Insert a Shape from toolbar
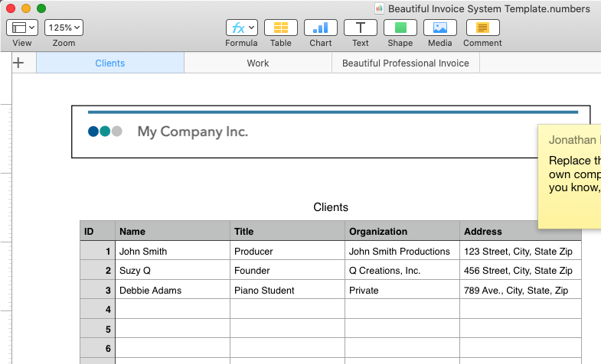This screenshot has width=601, height=364. click(400, 28)
